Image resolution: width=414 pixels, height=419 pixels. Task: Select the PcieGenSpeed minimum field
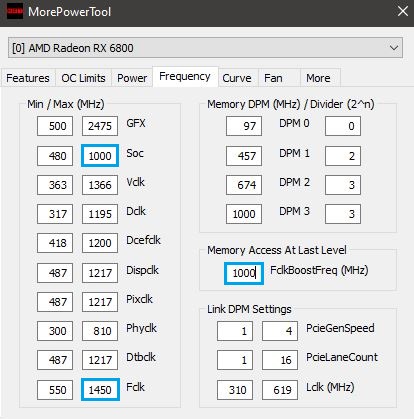tap(235, 331)
